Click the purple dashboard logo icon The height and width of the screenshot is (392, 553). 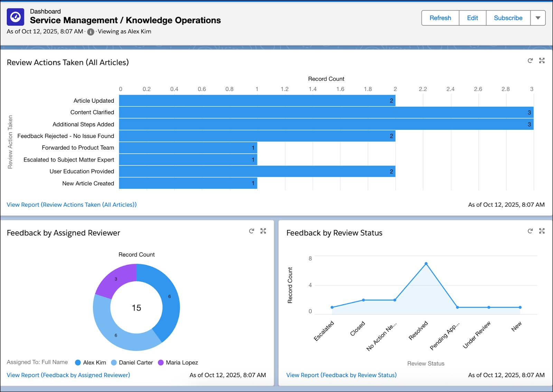[x=15, y=16]
